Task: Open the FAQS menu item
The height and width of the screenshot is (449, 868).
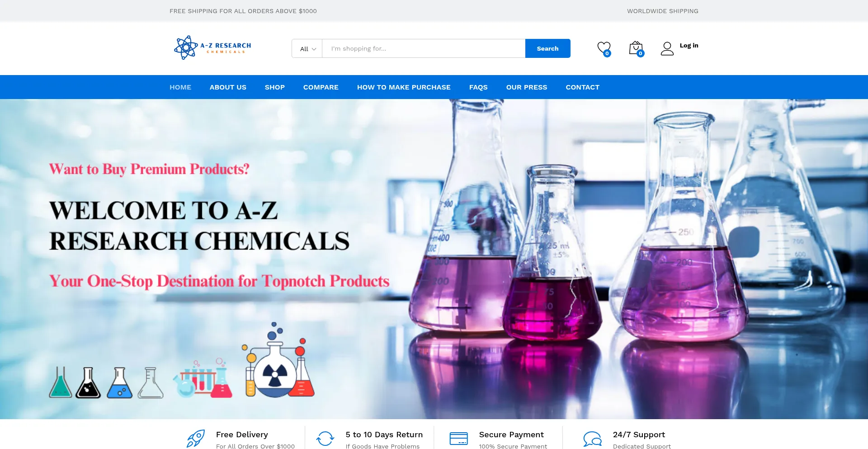Action: pos(478,87)
